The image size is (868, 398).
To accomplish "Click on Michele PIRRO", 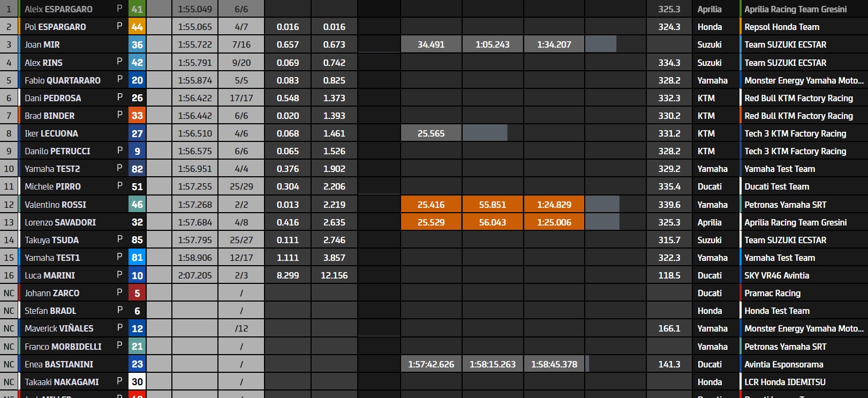I will 52,186.
